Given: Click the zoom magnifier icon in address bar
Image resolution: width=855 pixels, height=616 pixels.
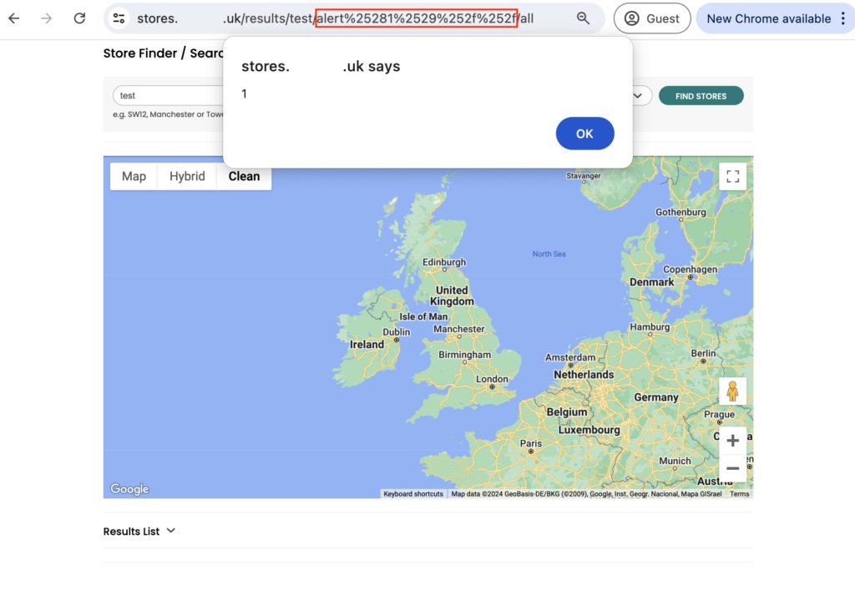Looking at the screenshot, I should coord(583,18).
